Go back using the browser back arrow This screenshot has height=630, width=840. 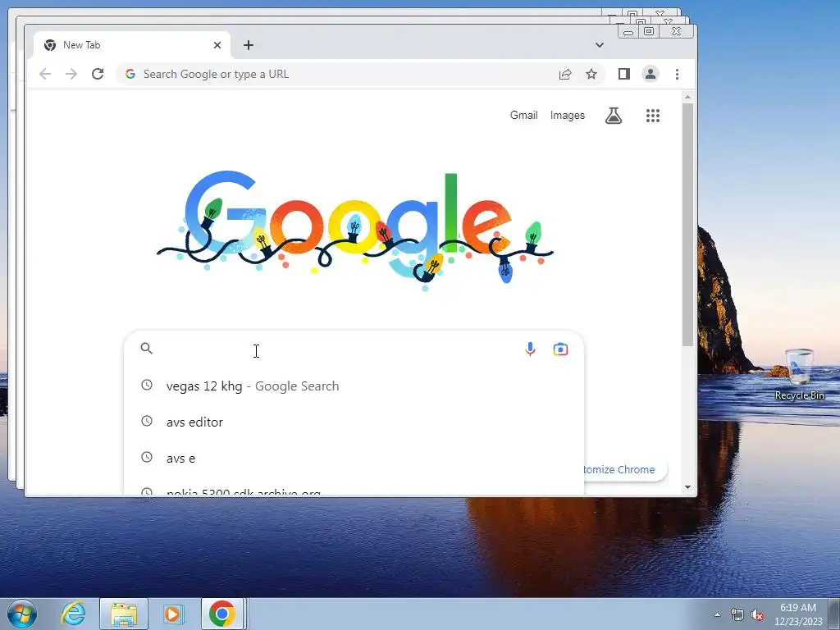click(45, 74)
